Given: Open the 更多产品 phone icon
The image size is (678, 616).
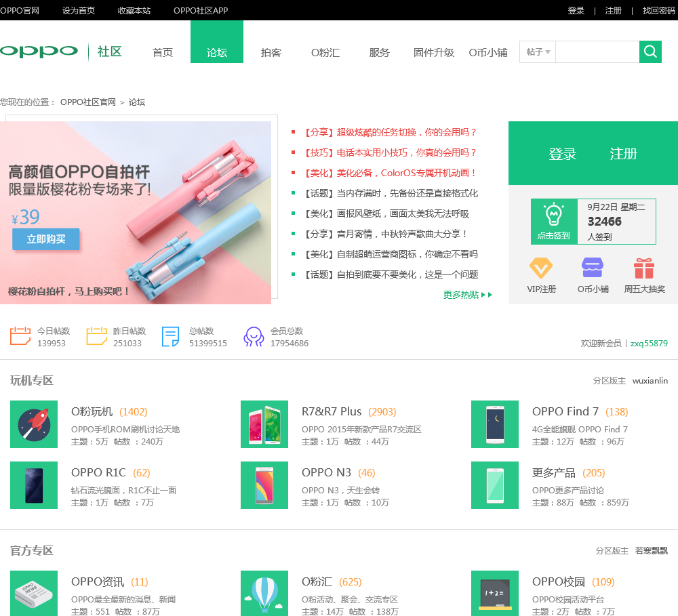Looking at the screenshot, I should tap(495, 485).
